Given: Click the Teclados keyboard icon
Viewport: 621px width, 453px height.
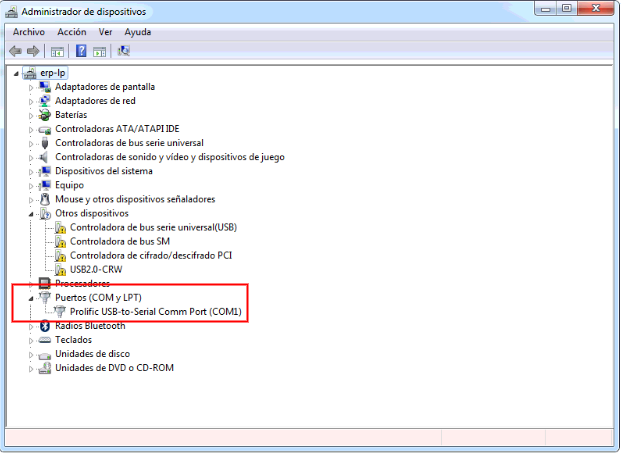Looking at the screenshot, I should (45, 340).
